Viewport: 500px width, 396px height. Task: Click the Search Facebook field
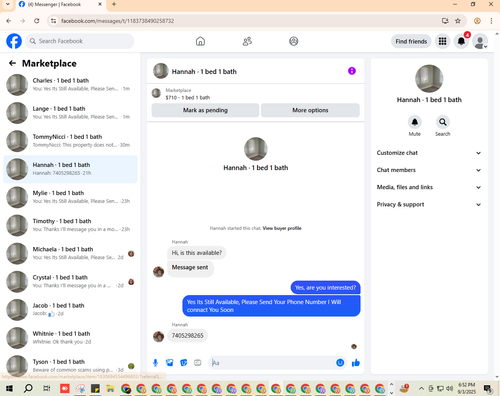click(80, 41)
